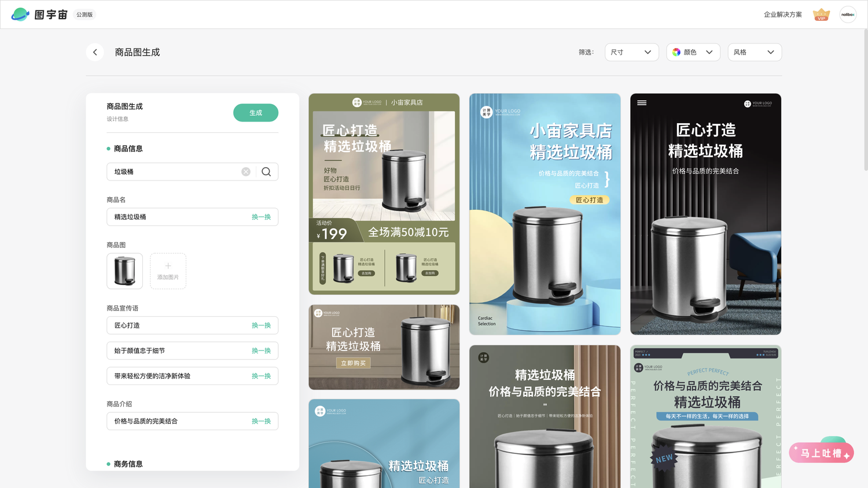Select the blue 小宙家具店 poster
This screenshot has width=868, height=488.
click(545, 214)
